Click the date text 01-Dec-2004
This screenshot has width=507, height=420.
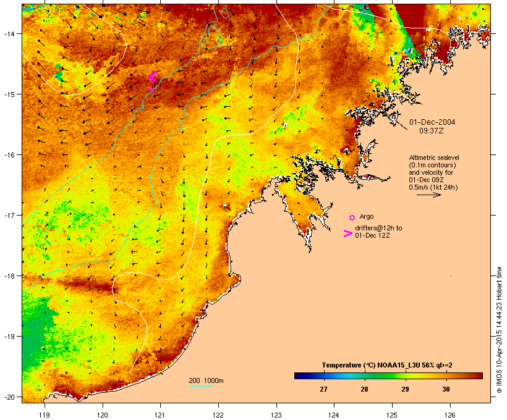(x=432, y=122)
